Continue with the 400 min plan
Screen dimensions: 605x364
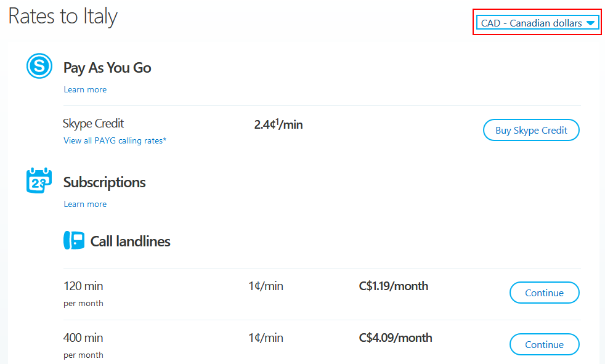544,345
